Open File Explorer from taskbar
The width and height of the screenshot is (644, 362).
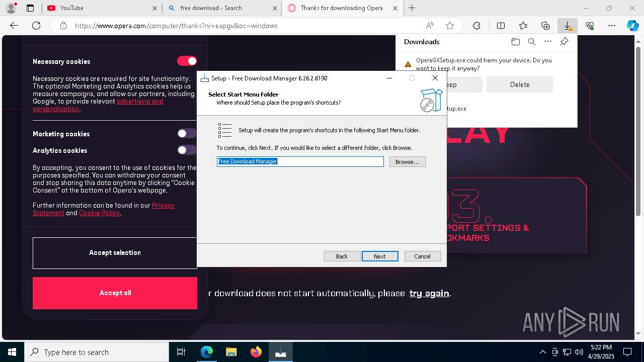231,352
